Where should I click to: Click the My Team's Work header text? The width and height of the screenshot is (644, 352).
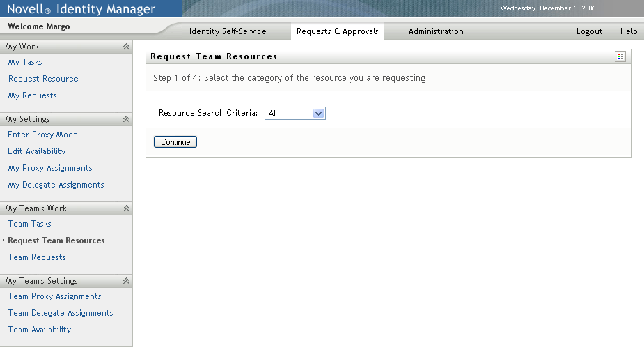36,208
